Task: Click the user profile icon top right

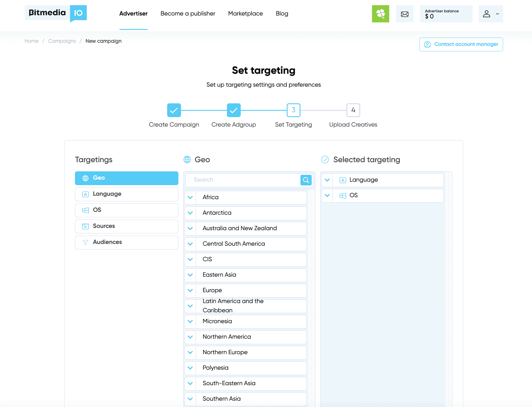Action: click(x=486, y=13)
